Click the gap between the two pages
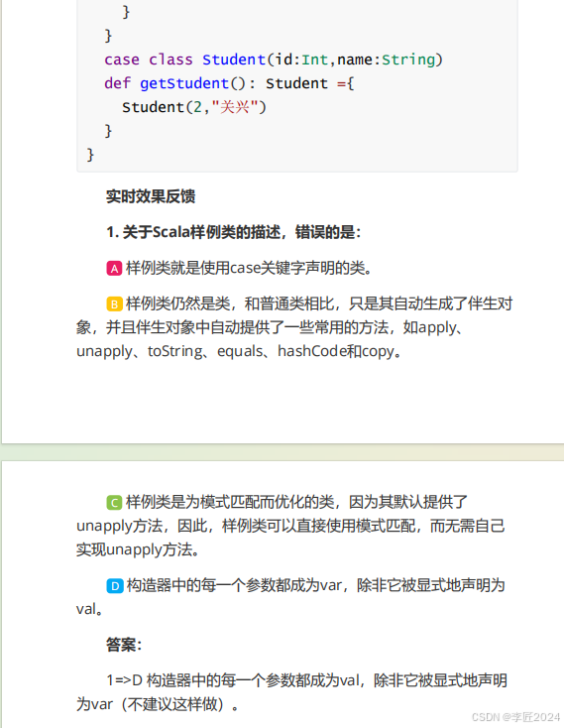Image resolution: width=564 pixels, height=728 pixels. click(282, 452)
